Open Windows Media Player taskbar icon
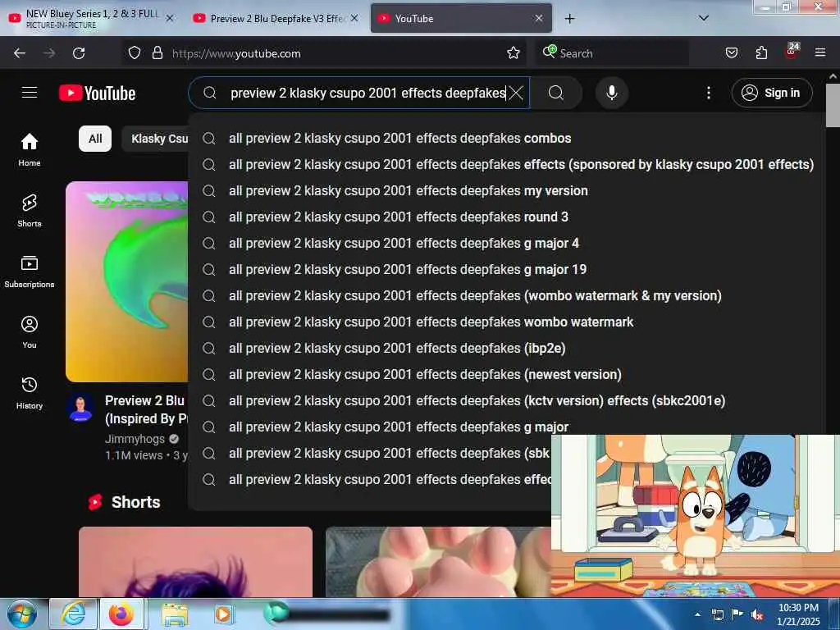 pyautogui.click(x=223, y=614)
